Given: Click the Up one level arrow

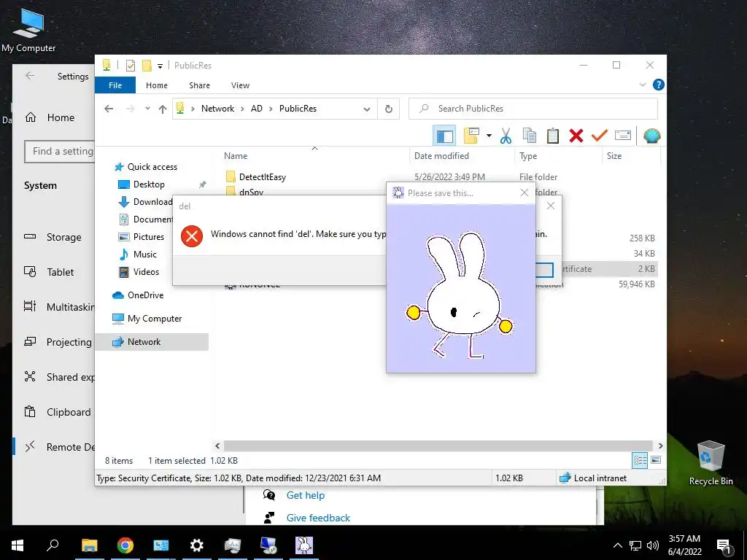Looking at the screenshot, I should click(x=163, y=109).
